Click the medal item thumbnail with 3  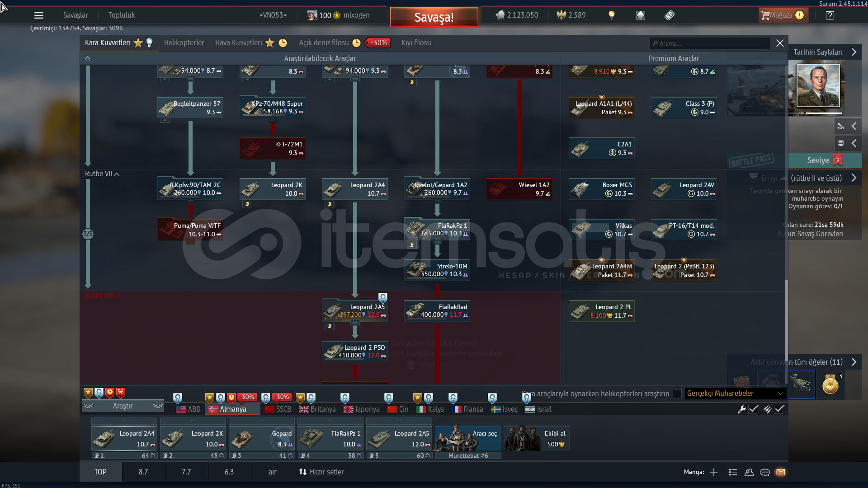click(x=830, y=385)
